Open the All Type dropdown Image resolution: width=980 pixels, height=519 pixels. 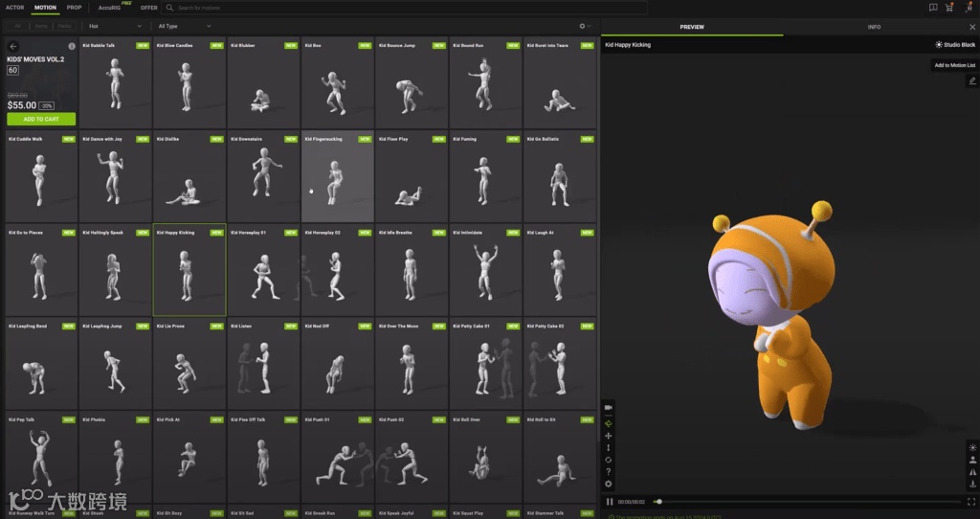coord(185,26)
